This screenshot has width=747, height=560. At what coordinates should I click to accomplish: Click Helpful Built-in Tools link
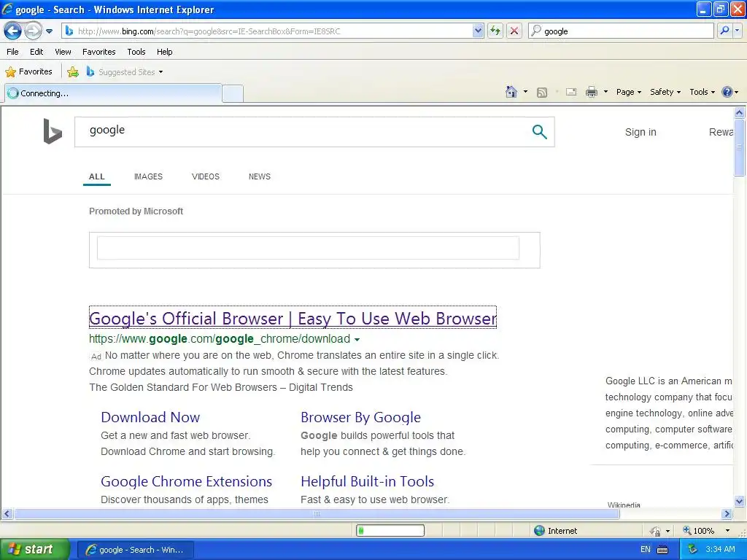pyautogui.click(x=368, y=481)
